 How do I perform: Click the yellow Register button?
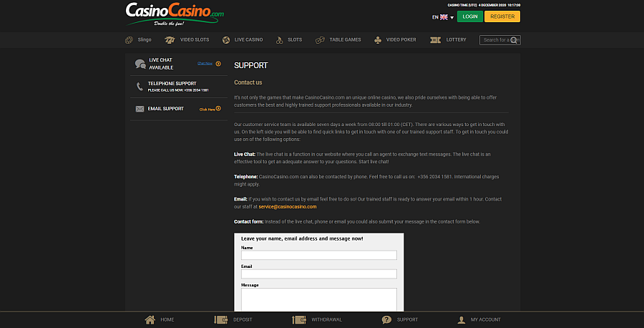point(502,16)
